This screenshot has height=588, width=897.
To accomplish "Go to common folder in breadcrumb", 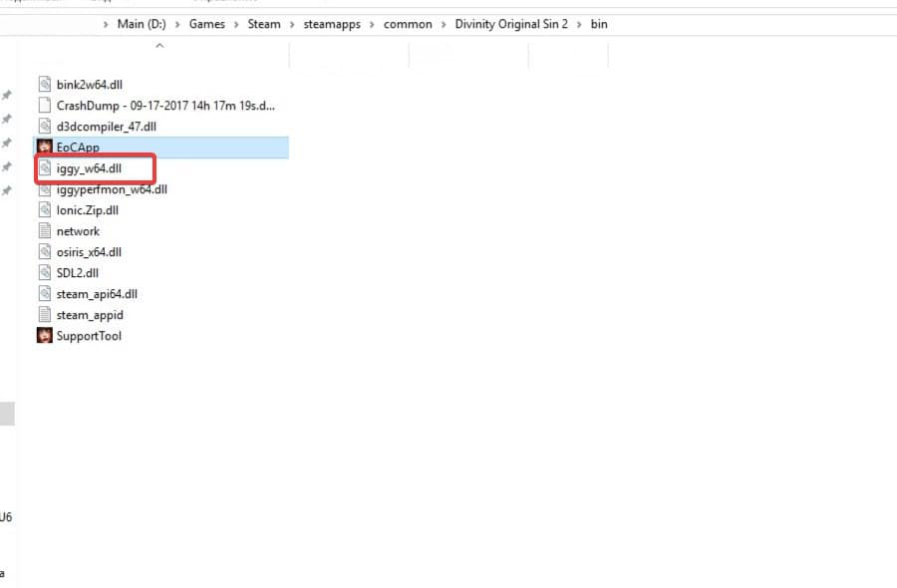I will click(x=408, y=24).
